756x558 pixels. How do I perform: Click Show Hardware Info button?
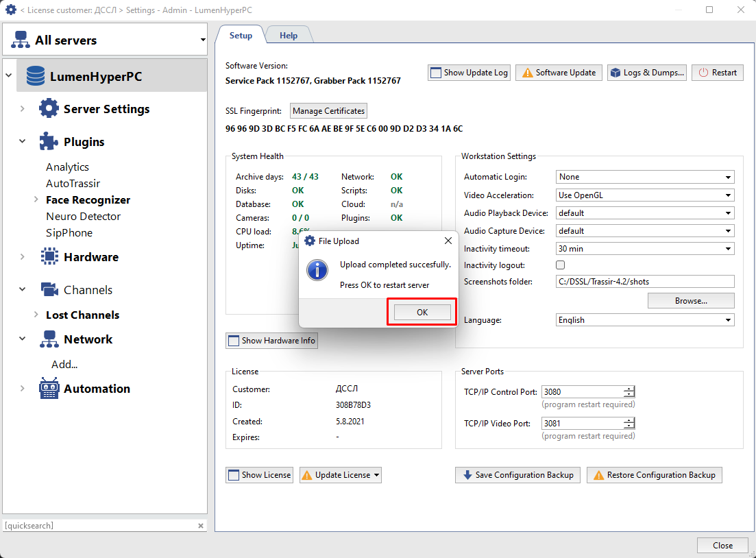[x=271, y=341]
